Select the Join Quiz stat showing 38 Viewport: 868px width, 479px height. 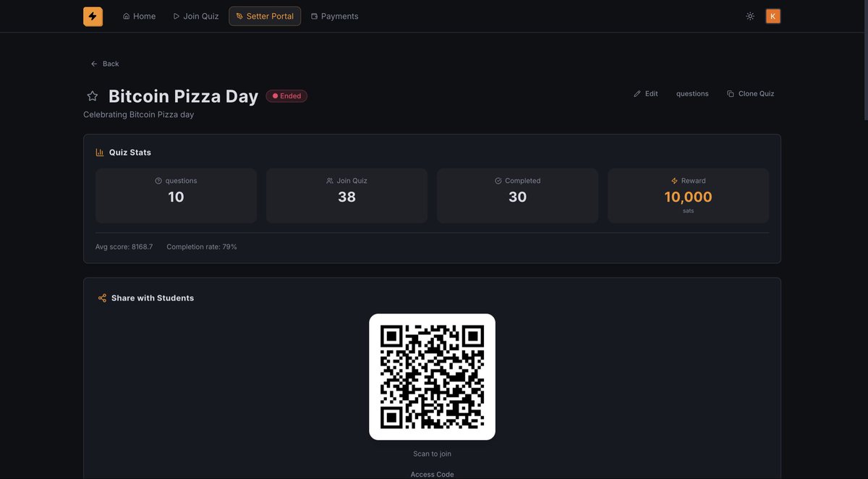click(x=346, y=195)
